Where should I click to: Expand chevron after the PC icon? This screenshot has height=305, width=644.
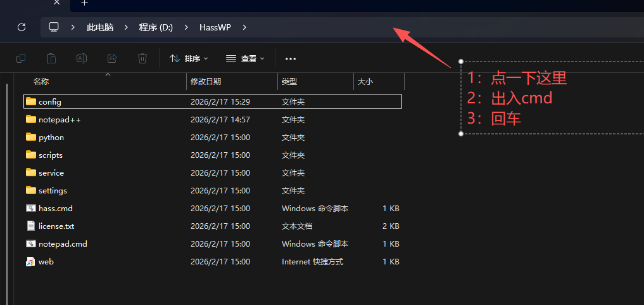tap(73, 27)
